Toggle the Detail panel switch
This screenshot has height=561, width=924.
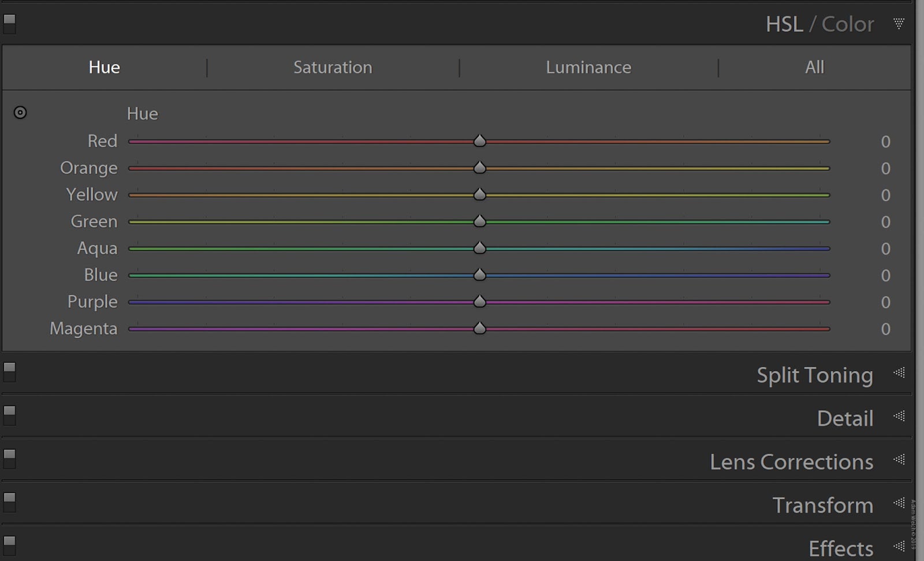click(x=9, y=416)
